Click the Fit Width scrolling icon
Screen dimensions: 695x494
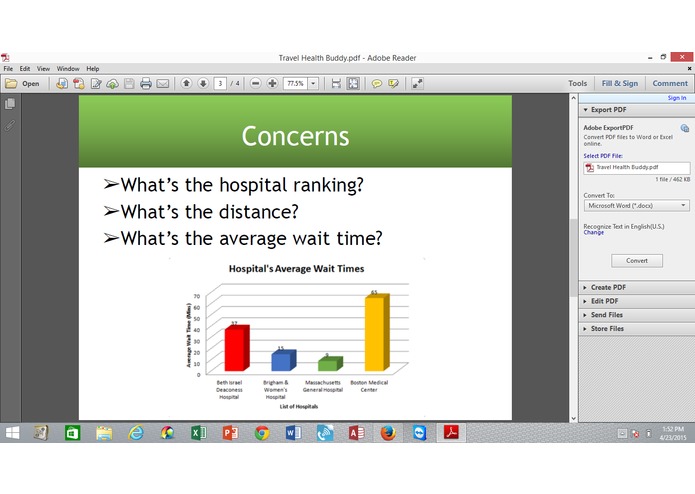[x=336, y=83]
